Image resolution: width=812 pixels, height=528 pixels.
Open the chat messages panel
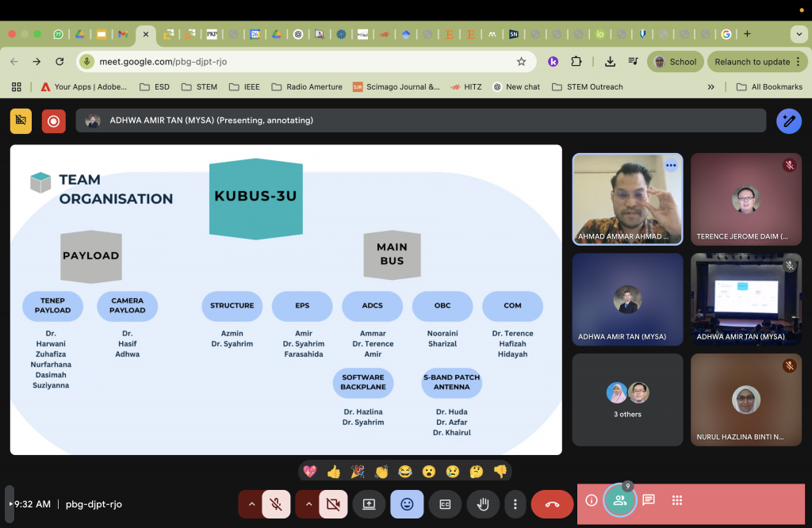(649, 500)
